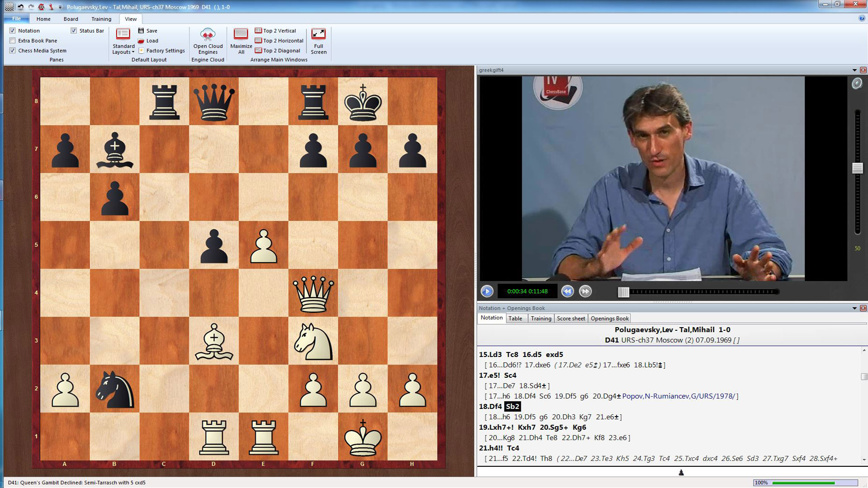Select move 19.Lxh7+! in the notation
The height and width of the screenshot is (488, 868).
496,427
